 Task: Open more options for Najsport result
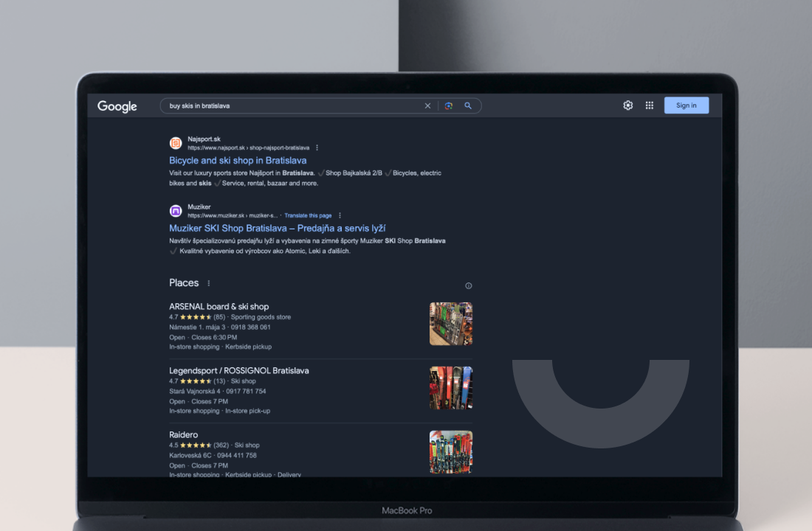(317, 147)
